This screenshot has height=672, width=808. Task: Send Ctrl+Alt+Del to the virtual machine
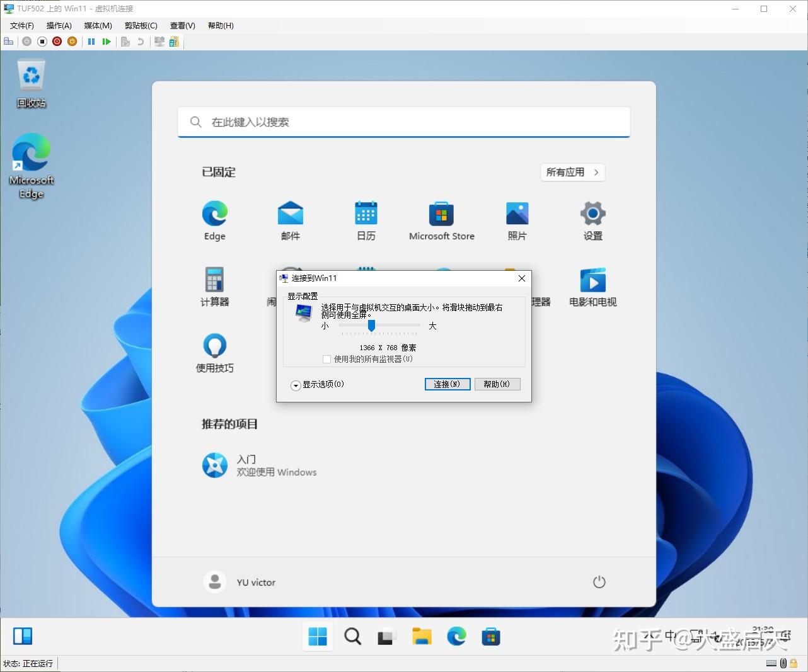pos(9,42)
